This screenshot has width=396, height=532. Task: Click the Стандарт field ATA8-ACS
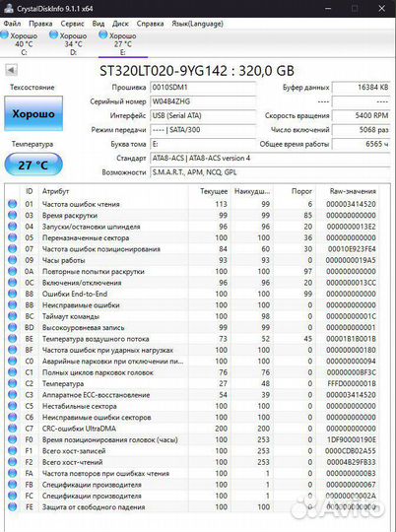coord(270,158)
